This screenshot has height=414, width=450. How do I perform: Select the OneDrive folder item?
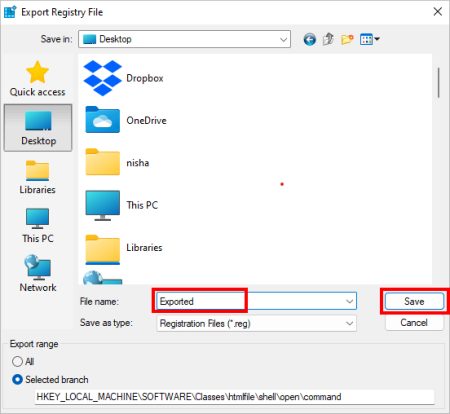click(126, 120)
